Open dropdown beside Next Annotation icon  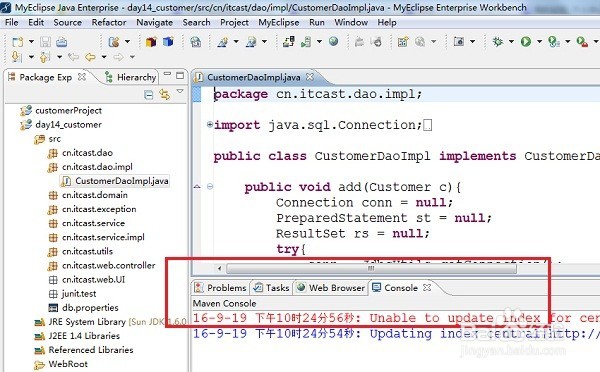(x=31, y=57)
